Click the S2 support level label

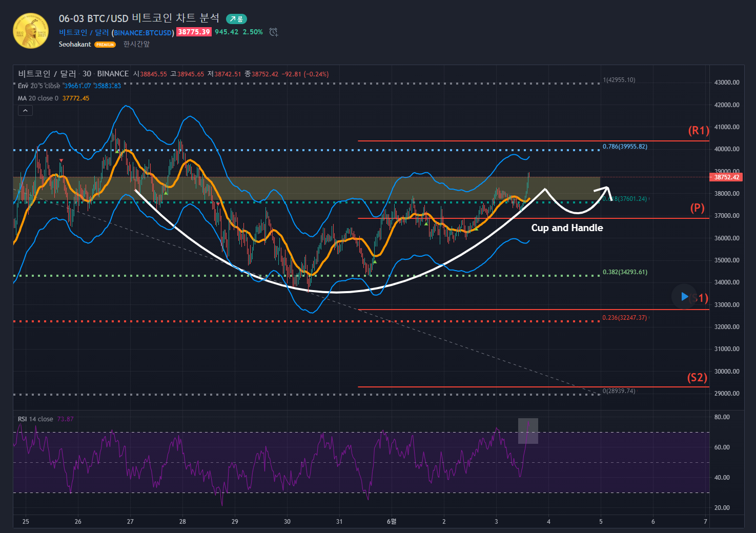697,378
